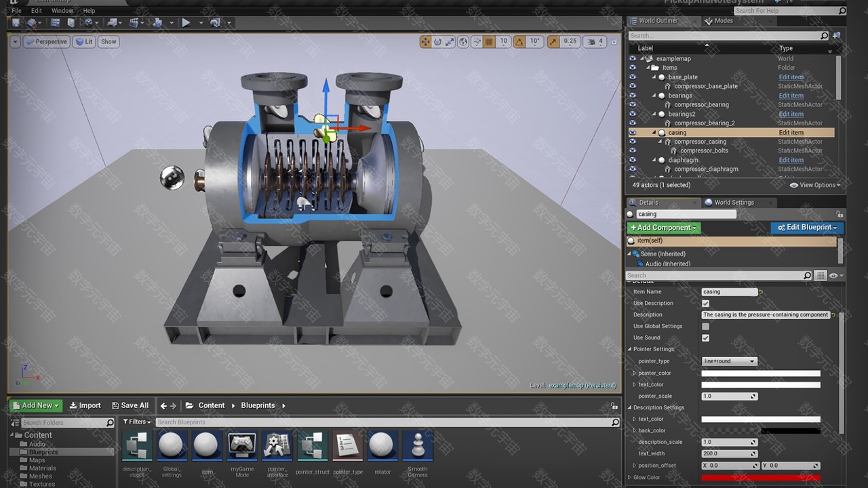Enable the Use Global Settings checkbox
Screen dimensions: 868x488
pyautogui.click(x=705, y=327)
